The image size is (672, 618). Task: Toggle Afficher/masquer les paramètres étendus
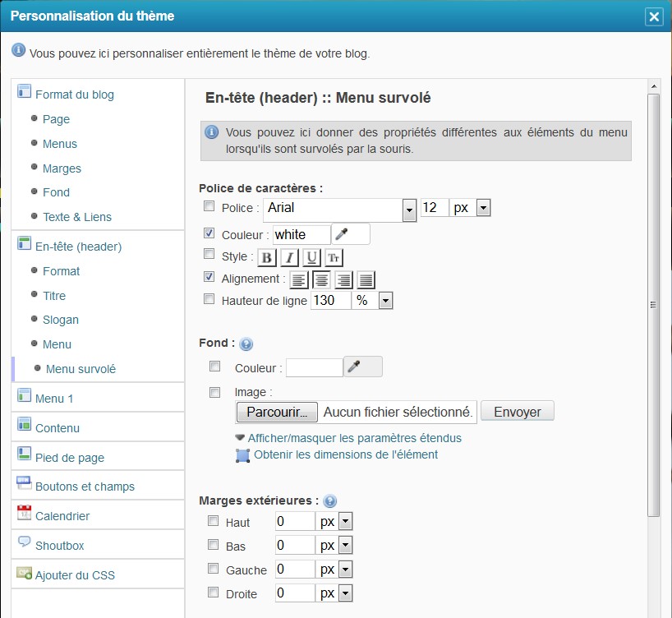[x=354, y=438]
